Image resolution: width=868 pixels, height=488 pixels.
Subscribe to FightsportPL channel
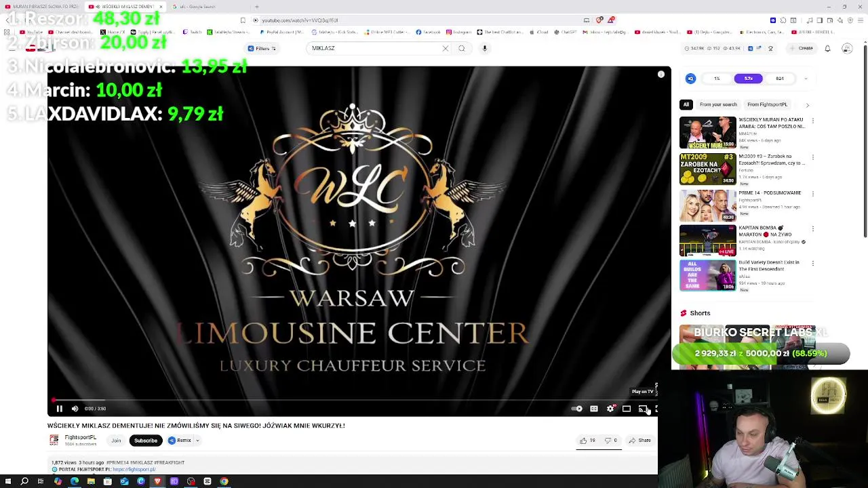click(145, 441)
